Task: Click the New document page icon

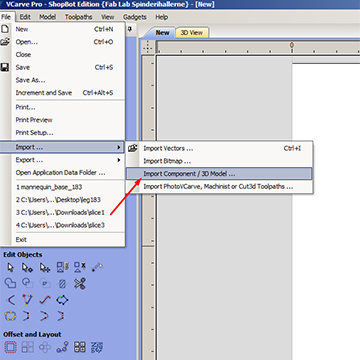Action: tap(5, 29)
